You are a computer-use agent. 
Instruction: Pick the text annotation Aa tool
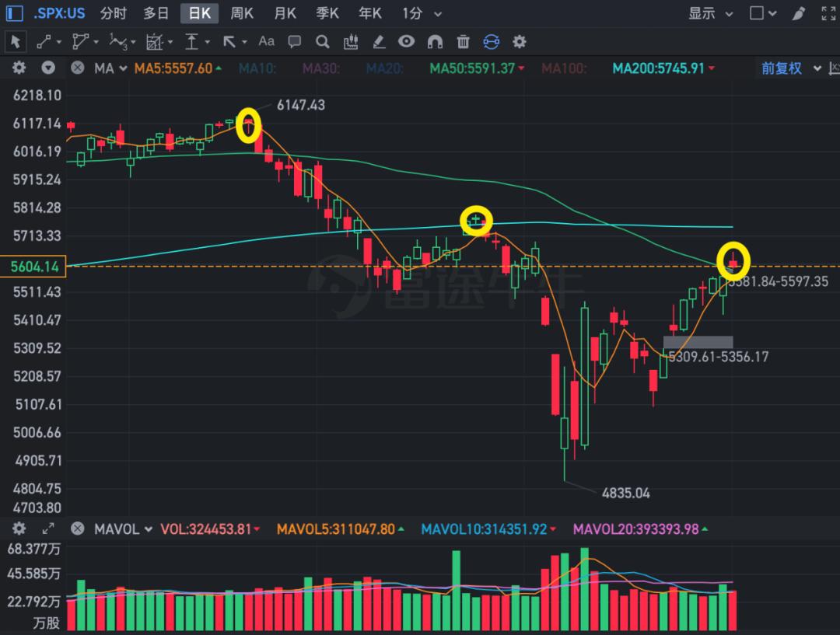(x=266, y=41)
